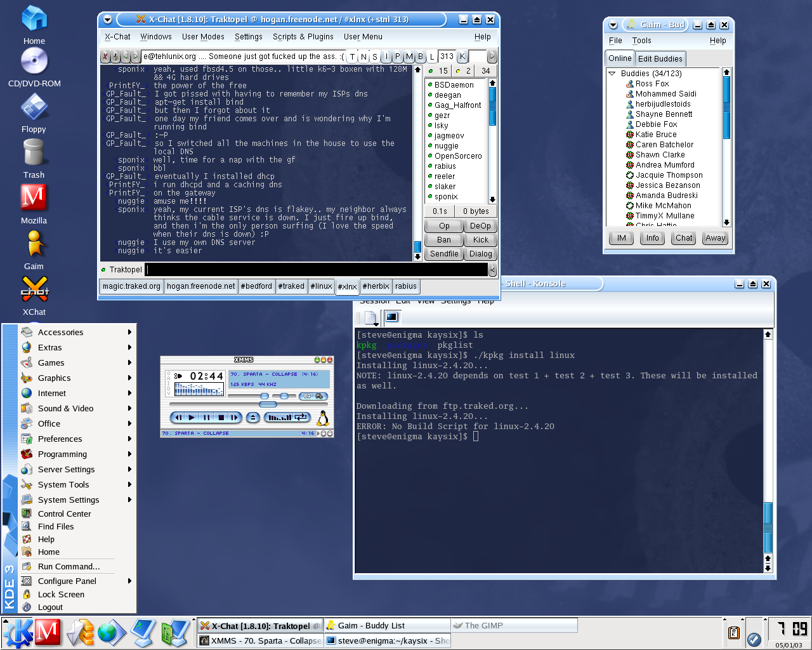812x650 pixels.
Task: Switch to Edit Buddies tab in Gaim
Action: click(660, 58)
